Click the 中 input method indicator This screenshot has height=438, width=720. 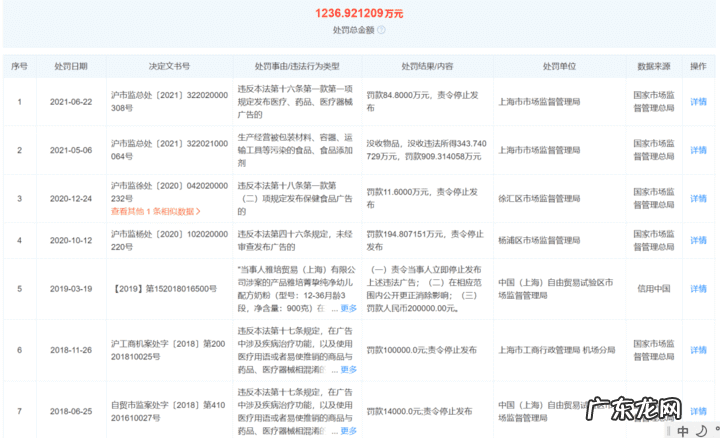683,431
